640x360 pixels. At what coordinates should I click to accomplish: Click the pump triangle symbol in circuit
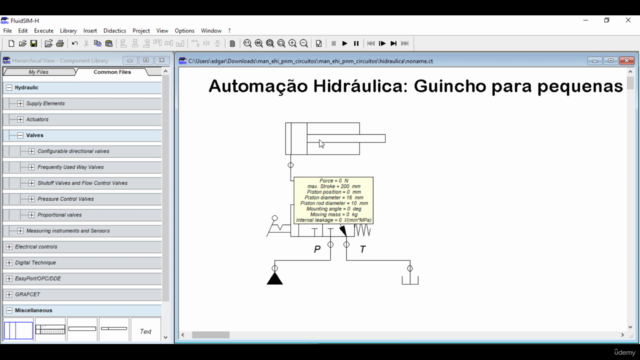(x=275, y=278)
